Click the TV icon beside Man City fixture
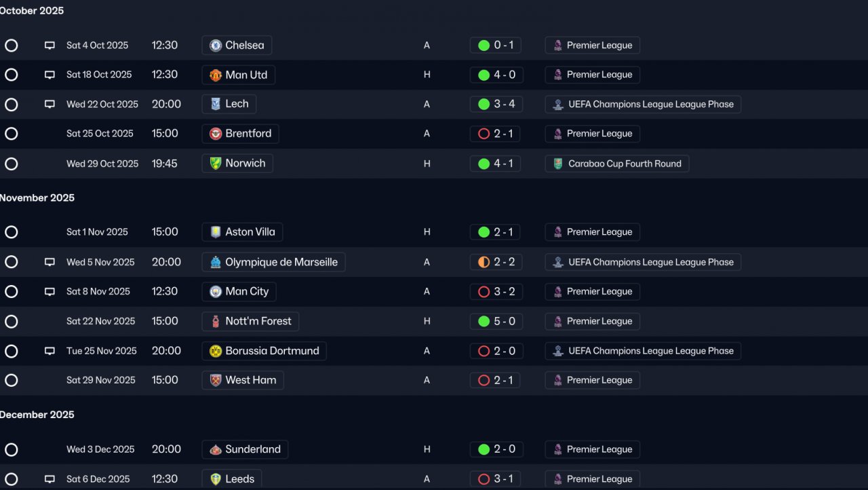Image resolution: width=868 pixels, height=490 pixels. (50, 292)
